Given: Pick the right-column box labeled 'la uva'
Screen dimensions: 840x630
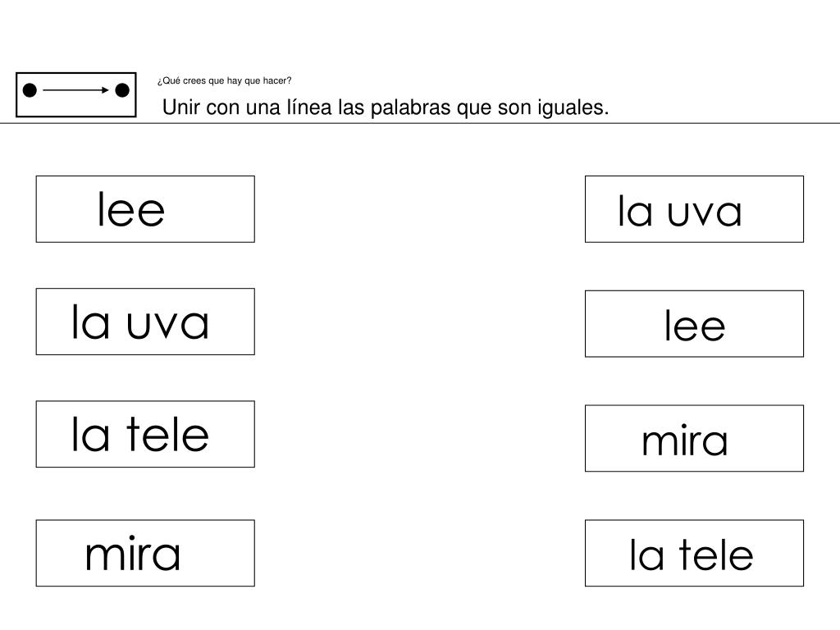Looking at the screenshot, I should pos(694,209).
